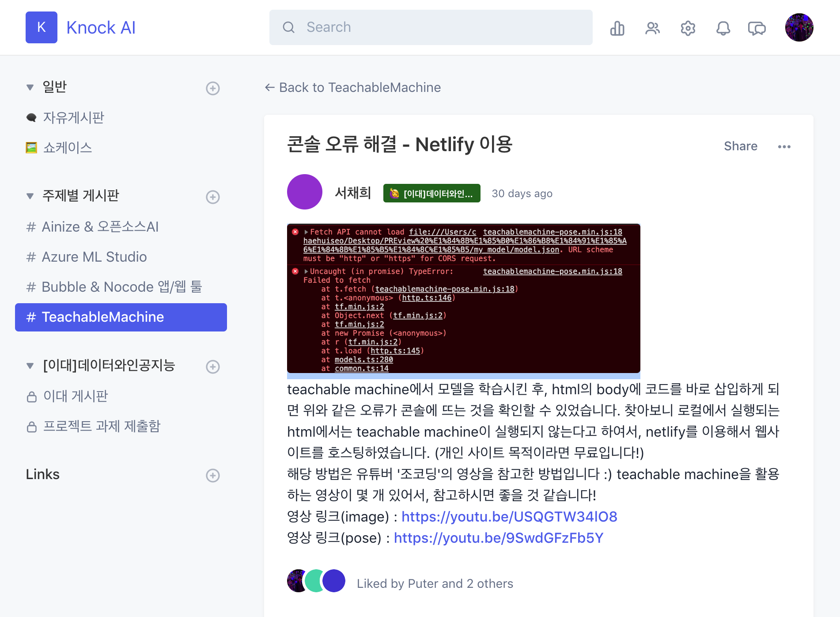
Task: Click the Links section heading
Action: tap(43, 474)
